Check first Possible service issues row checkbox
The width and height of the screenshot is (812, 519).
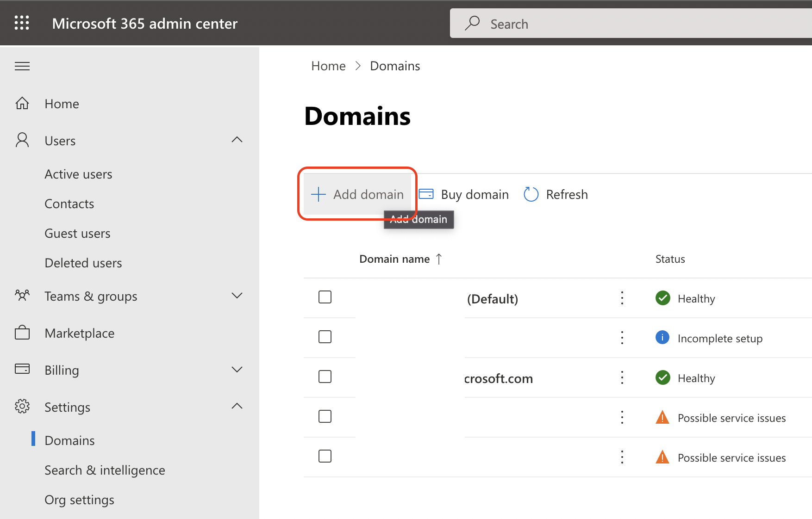325,416
